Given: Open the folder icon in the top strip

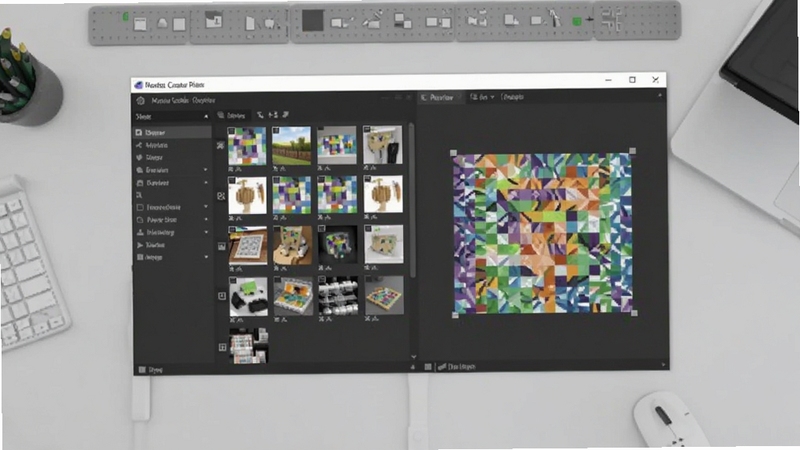Looking at the screenshot, I should (213, 21).
